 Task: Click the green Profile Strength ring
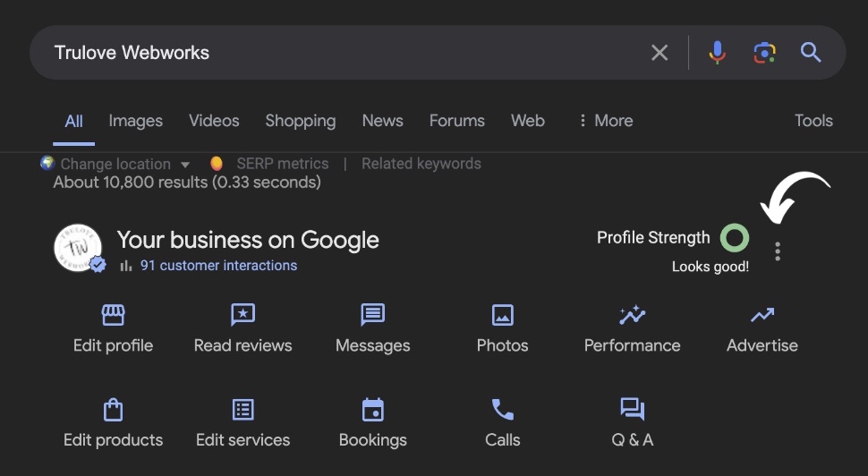pyautogui.click(x=735, y=238)
